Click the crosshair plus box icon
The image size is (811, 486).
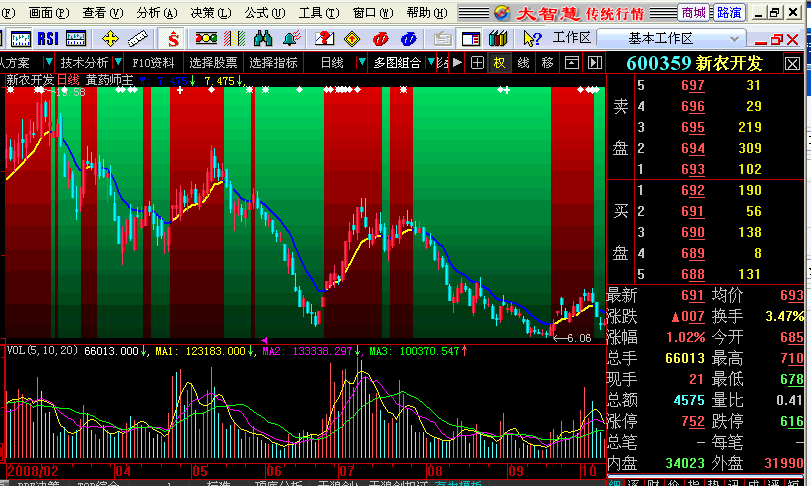point(477,63)
